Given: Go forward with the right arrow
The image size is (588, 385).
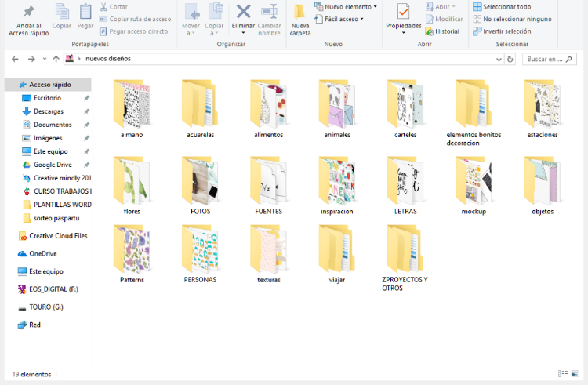Looking at the screenshot, I should pyautogui.click(x=31, y=59).
